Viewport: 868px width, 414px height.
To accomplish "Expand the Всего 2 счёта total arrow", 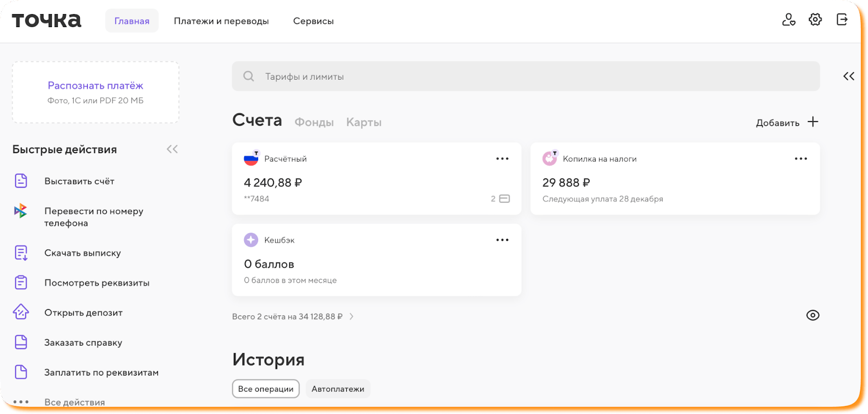I will click(352, 316).
